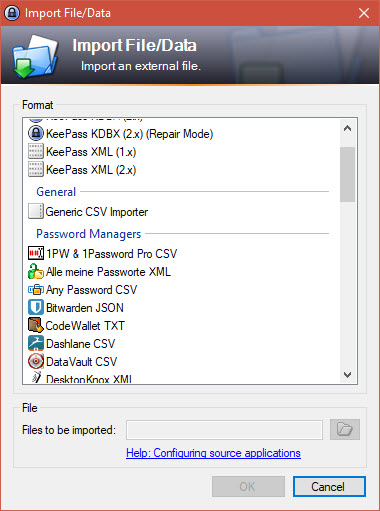Click the Files to be imported field

[224, 430]
